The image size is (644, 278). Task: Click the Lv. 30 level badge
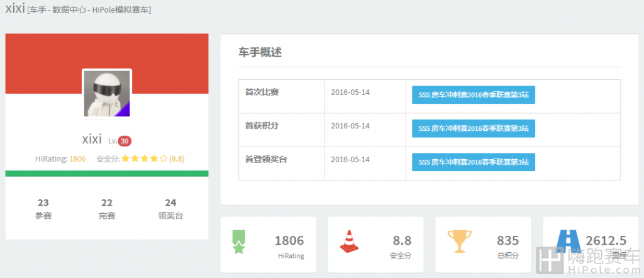click(x=125, y=141)
